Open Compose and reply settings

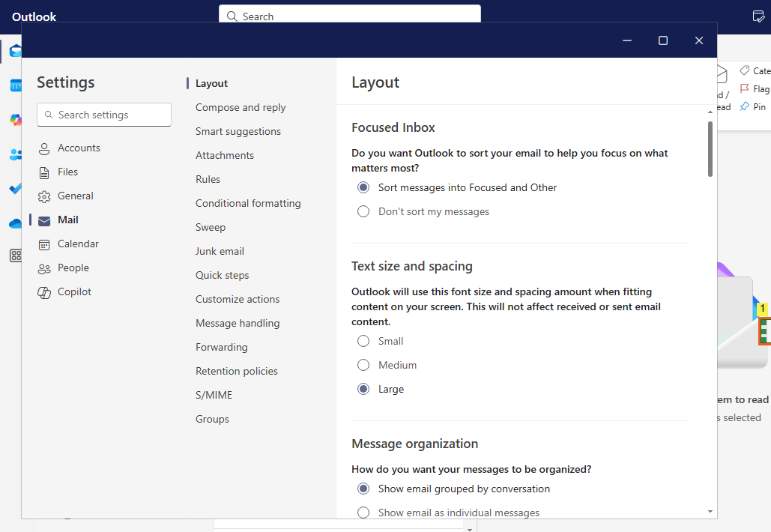tap(241, 108)
